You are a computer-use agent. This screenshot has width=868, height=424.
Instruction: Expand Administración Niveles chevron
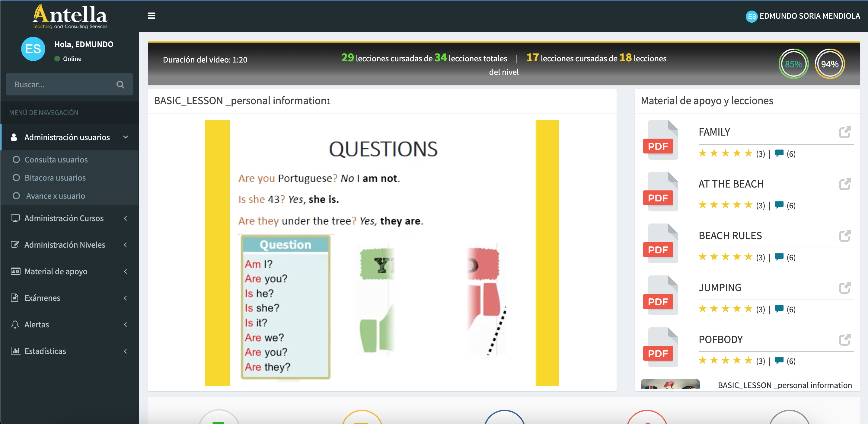(125, 245)
